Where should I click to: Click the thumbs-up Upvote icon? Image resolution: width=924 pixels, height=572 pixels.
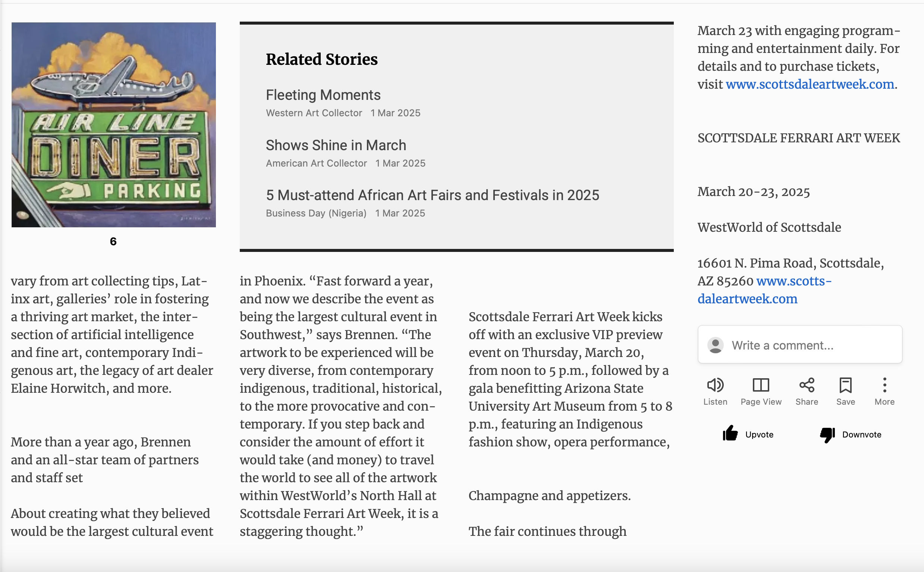tap(730, 434)
